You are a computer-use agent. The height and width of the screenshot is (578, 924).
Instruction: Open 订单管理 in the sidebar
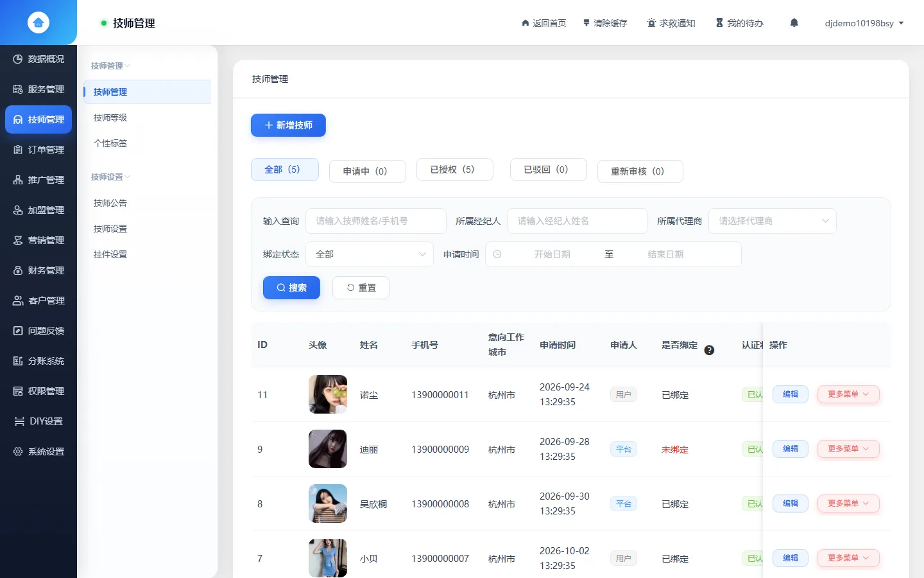(38, 150)
